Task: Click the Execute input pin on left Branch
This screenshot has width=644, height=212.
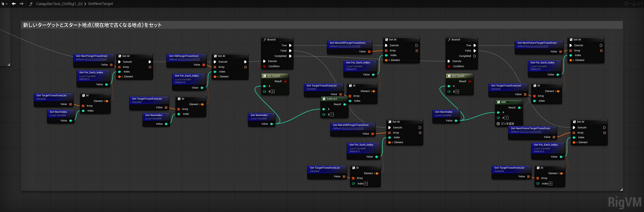Action: (x=265, y=61)
